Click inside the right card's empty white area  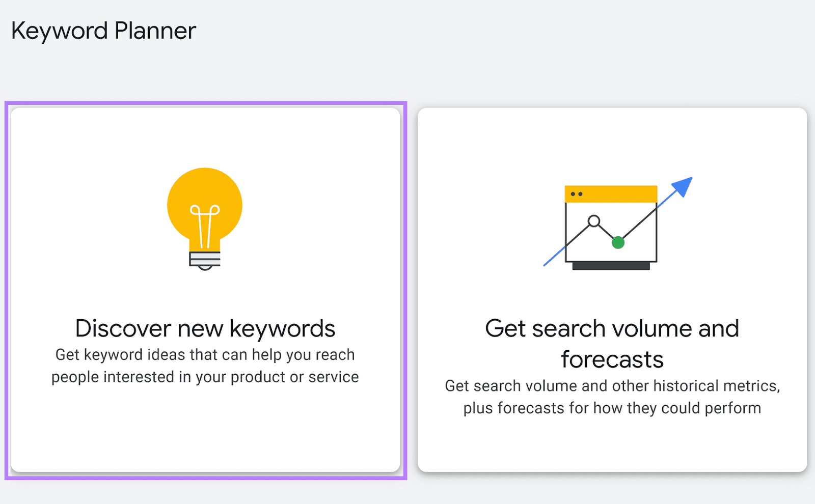(x=611, y=448)
